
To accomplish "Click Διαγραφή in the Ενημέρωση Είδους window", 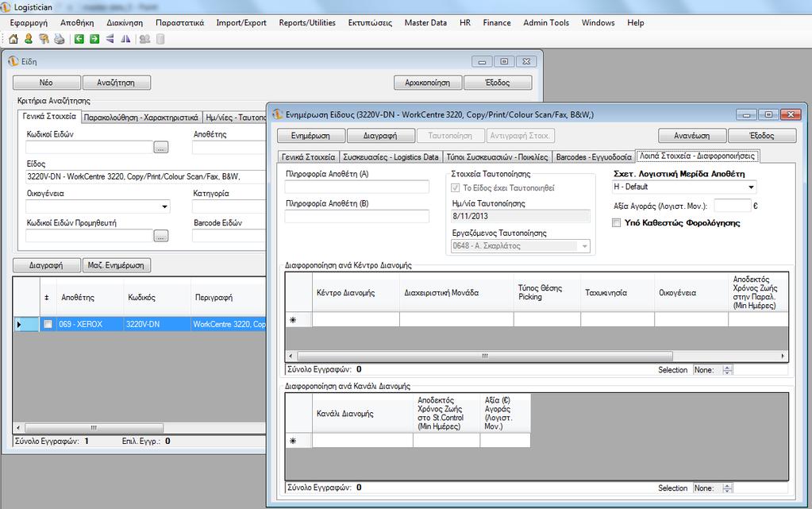I will (380, 136).
